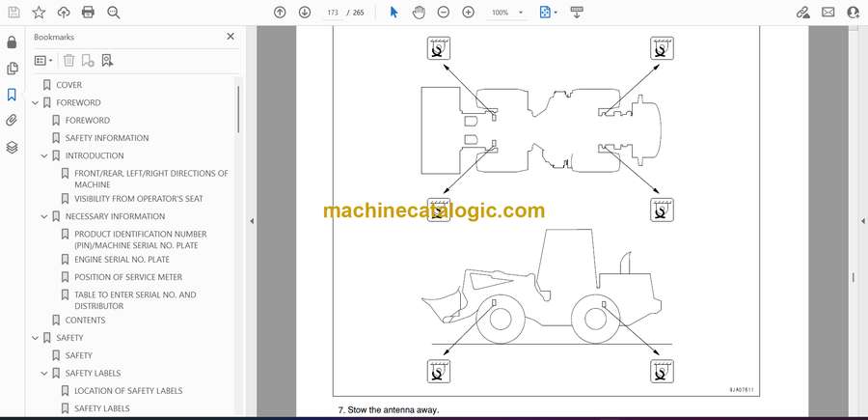868x420 pixels.
Task: Open the Layers panel in the sidebar
Action: pos(12,148)
